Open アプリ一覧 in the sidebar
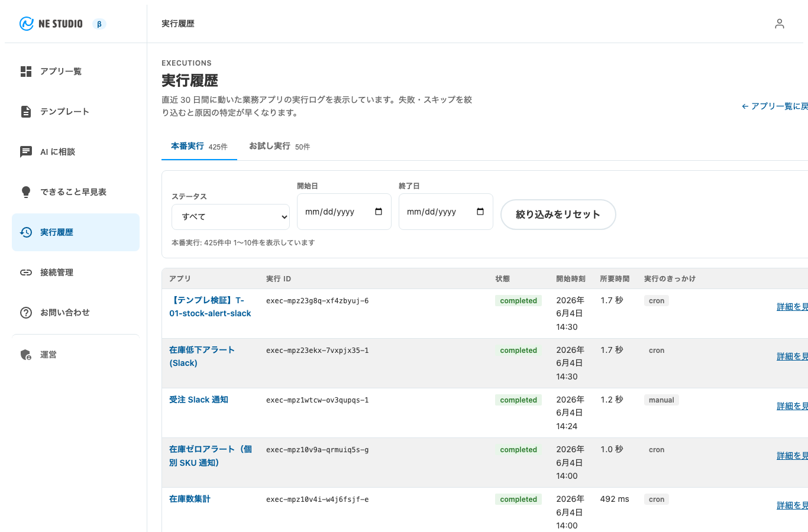 (x=76, y=72)
